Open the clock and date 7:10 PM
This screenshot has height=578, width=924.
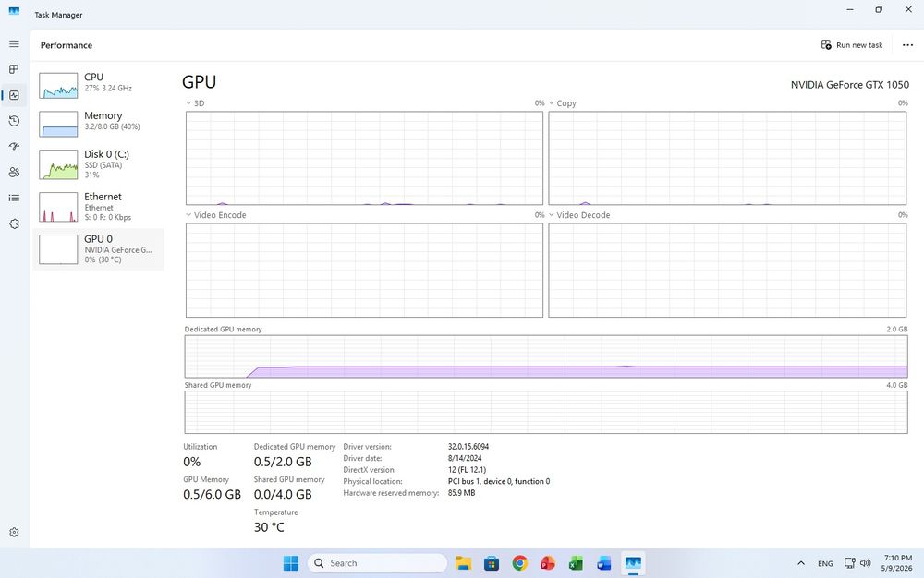click(897, 563)
